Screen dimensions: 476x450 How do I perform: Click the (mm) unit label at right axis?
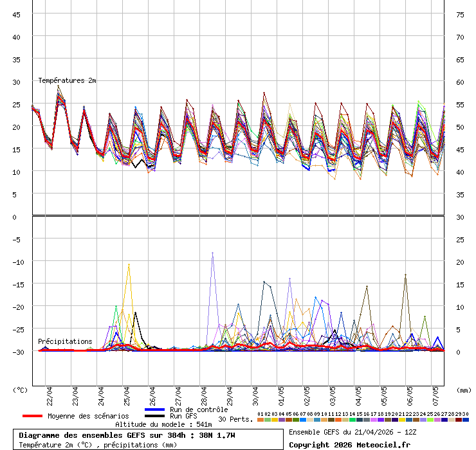pyautogui.click(x=464, y=390)
